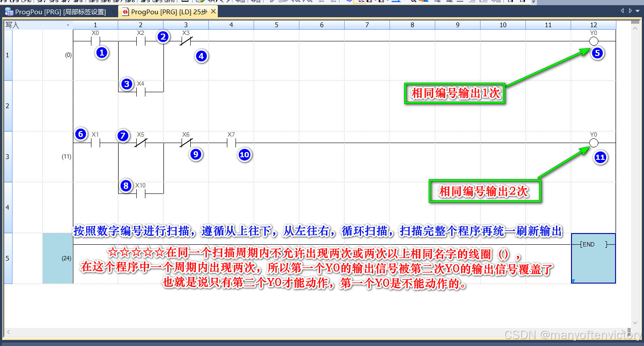Click step number (0)
The height and width of the screenshot is (346, 644).
(x=68, y=55)
